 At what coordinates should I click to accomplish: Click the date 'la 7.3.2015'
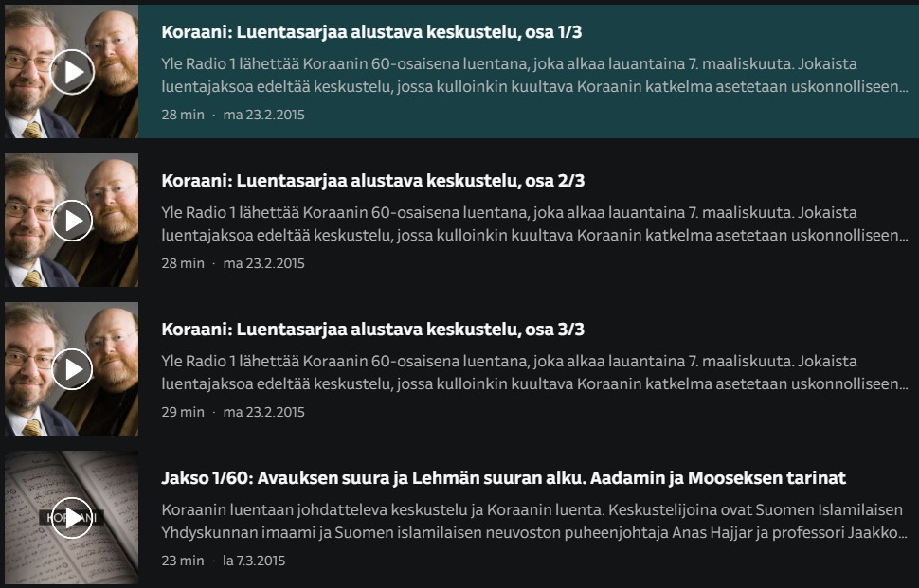[254, 561]
